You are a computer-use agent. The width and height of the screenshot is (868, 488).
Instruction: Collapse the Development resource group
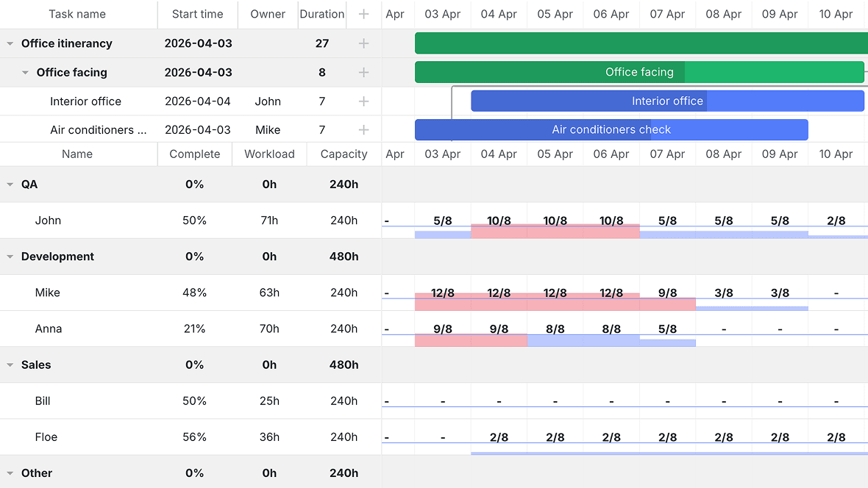pyautogui.click(x=10, y=256)
